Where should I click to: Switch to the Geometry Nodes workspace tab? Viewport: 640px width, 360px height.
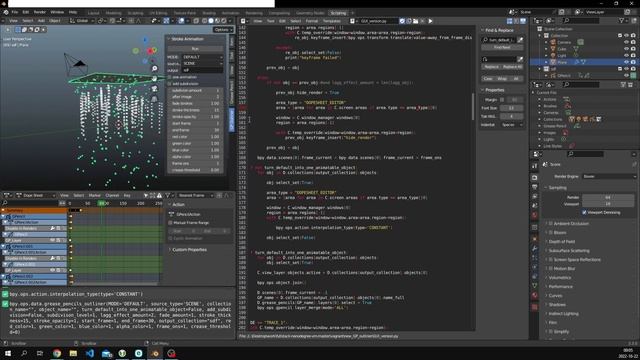pos(310,13)
